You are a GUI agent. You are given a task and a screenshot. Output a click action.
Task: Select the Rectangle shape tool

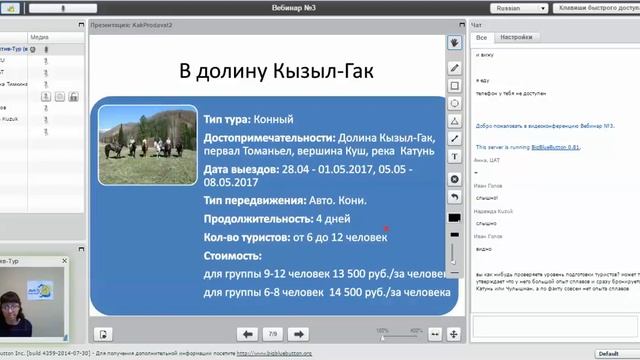[x=454, y=86]
